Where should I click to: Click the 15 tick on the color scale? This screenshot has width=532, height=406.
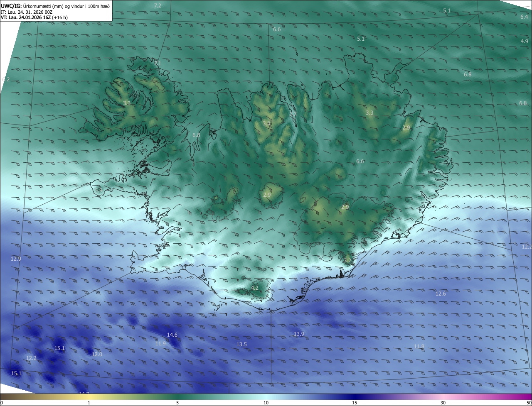[355, 403]
